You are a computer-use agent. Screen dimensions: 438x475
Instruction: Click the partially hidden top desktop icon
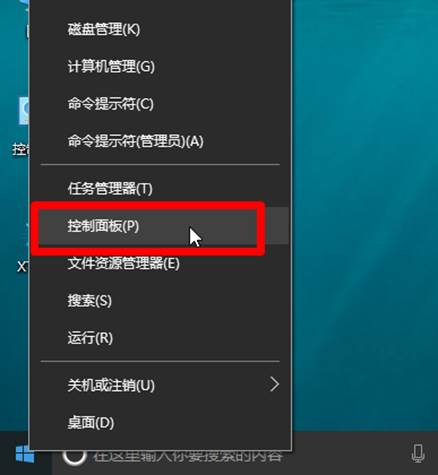[25, 20]
